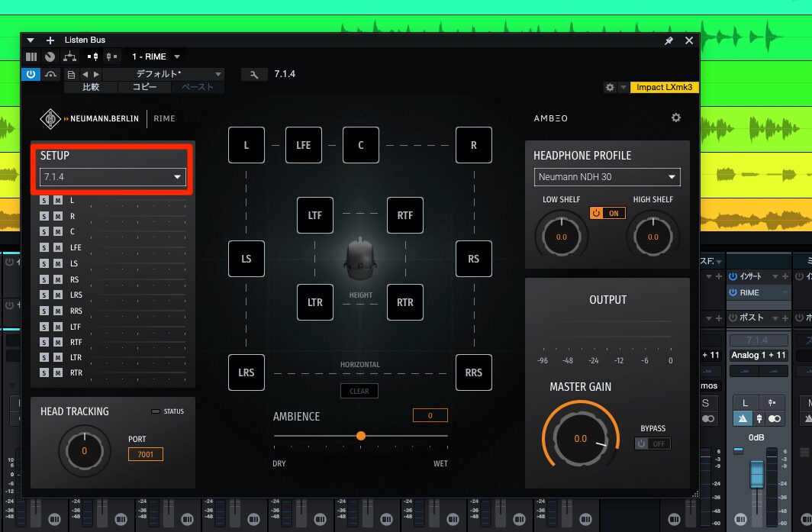Toggle the BYPASS off switch
The height and width of the screenshot is (532, 812).
coord(652,443)
